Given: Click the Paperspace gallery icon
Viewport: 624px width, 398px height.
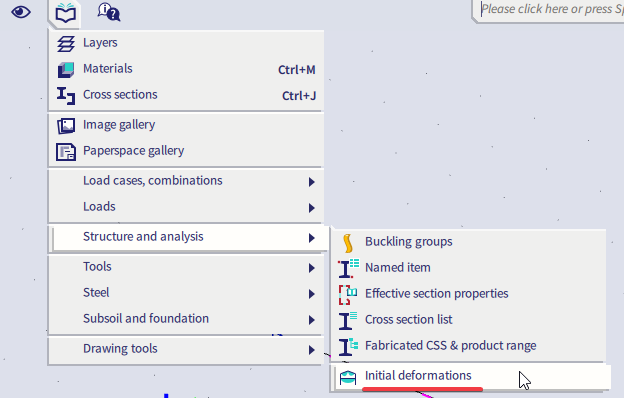Looking at the screenshot, I should click(x=66, y=152).
